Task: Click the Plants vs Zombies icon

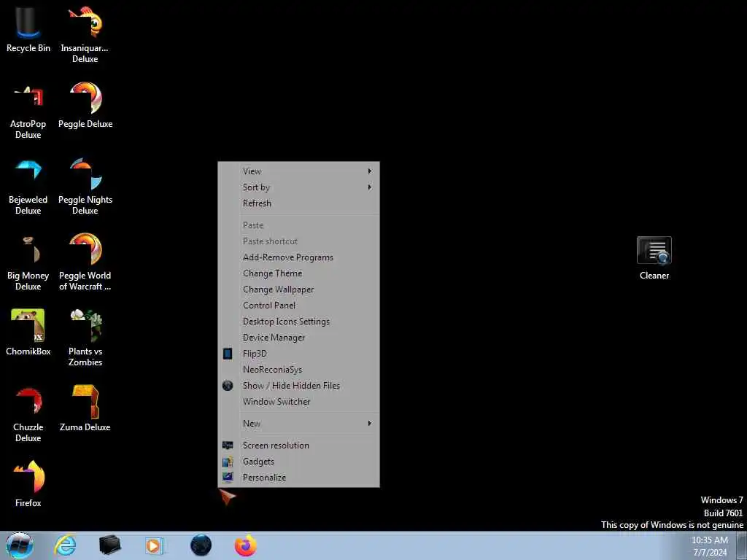Action: 85,338
